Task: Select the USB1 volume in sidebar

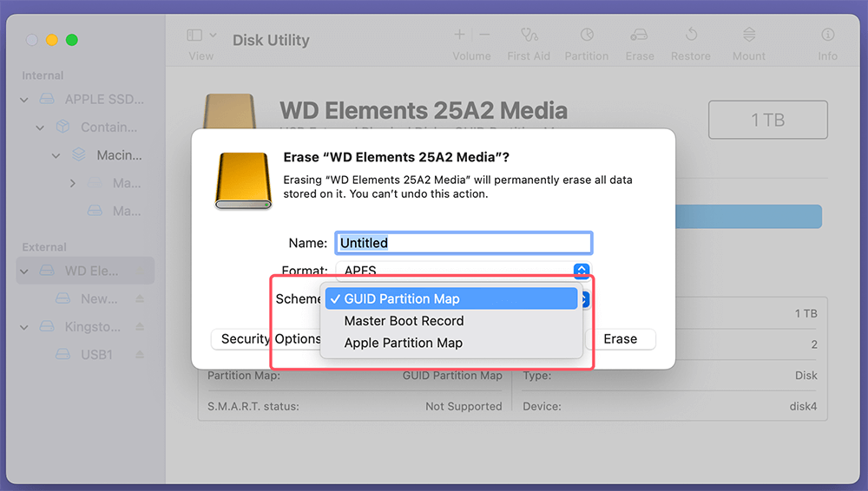Action: pyautogui.click(x=96, y=354)
